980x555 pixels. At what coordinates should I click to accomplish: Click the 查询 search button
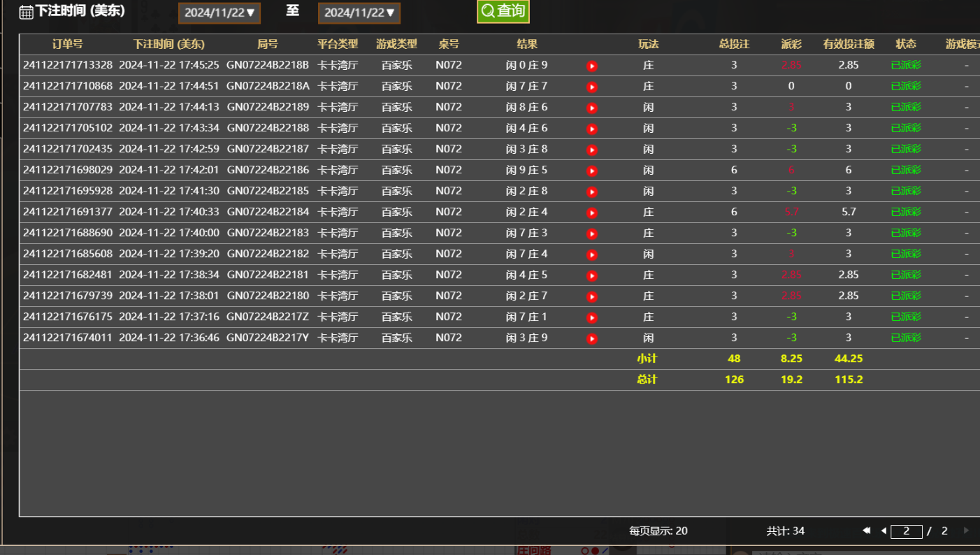[x=503, y=11]
